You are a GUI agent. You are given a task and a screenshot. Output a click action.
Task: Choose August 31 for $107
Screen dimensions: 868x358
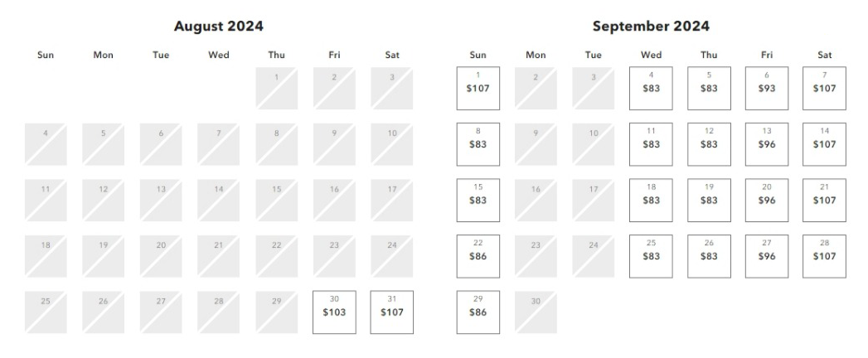tap(392, 312)
